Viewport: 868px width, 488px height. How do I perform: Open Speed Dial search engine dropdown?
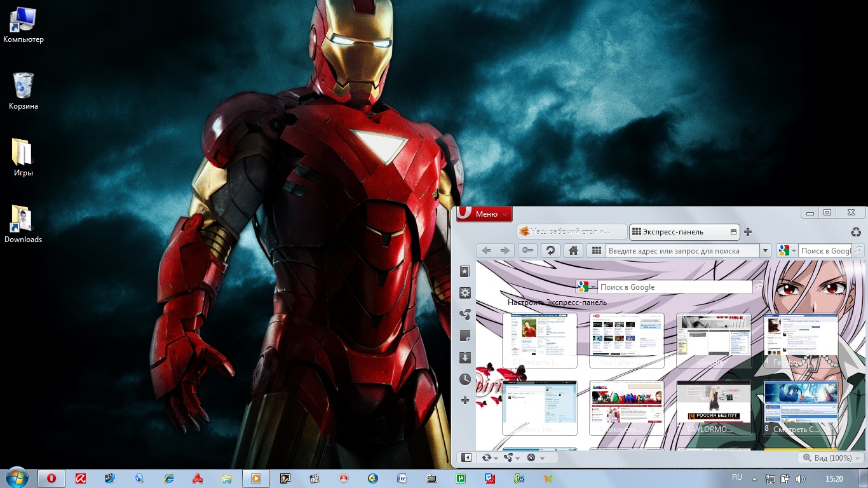(x=586, y=287)
